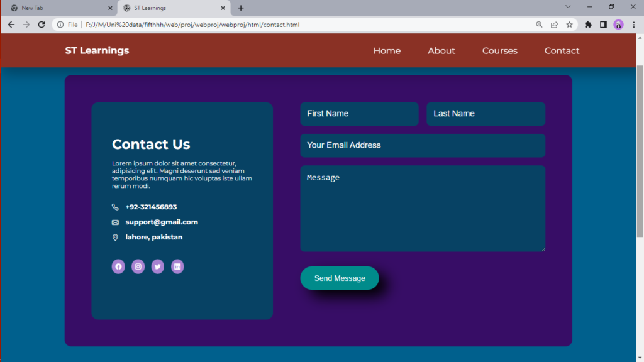This screenshot has height=362, width=644.
Task: Click the location pin icon beside lahore
Action: click(x=116, y=237)
